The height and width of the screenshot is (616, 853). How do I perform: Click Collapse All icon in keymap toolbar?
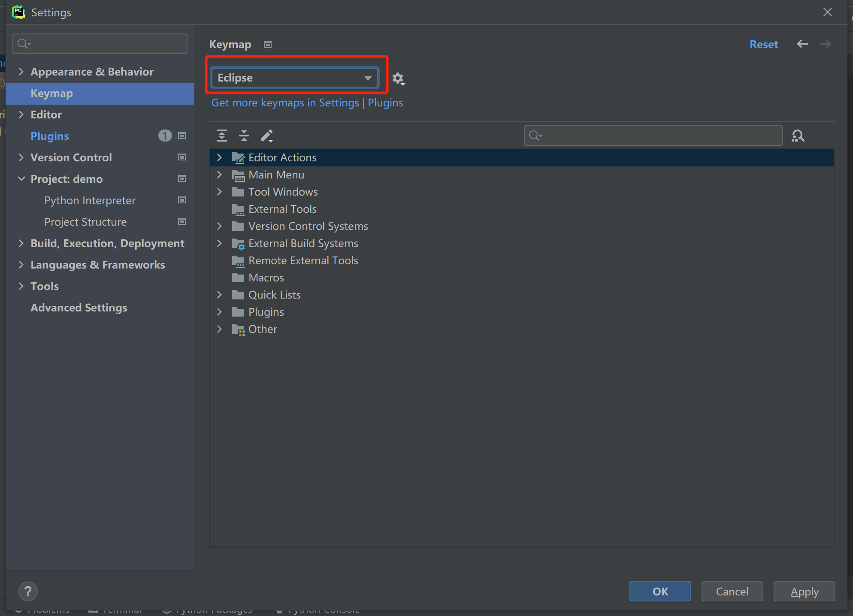click(244, 136)
